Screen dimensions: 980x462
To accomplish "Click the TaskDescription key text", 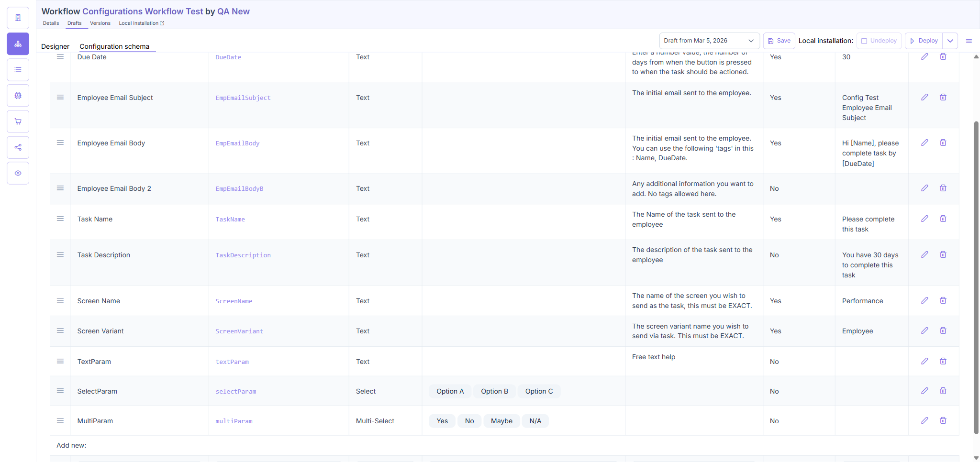I will click(x=243, y=255).
